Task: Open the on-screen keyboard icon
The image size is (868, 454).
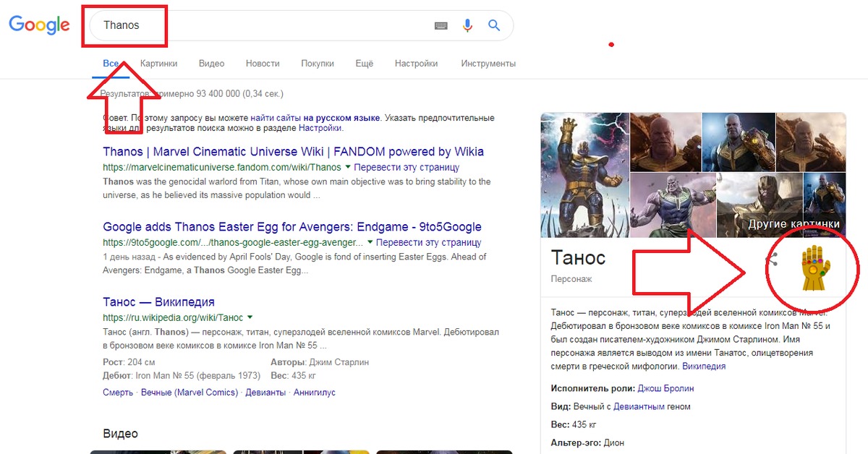Action: pyautogui.click(x=441, y=25)
